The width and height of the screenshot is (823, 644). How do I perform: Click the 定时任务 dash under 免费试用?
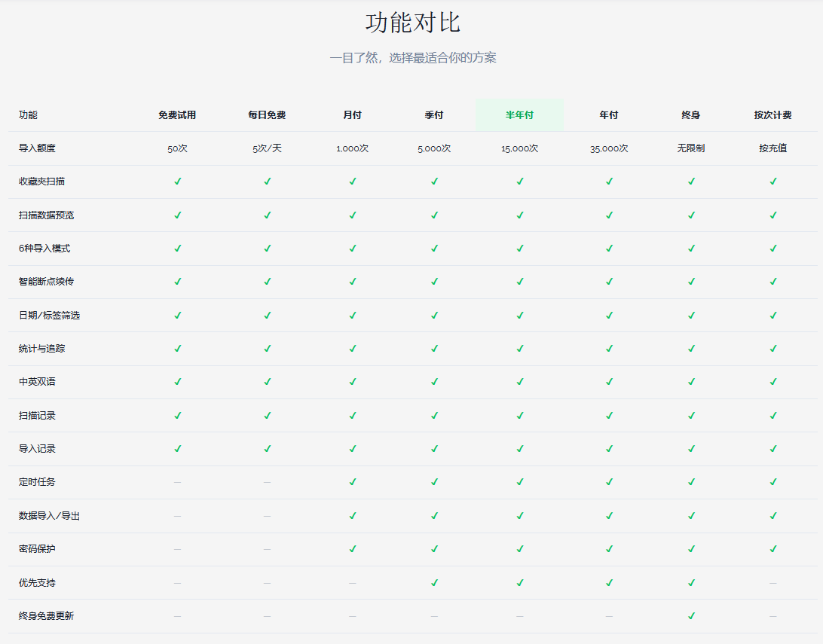(x=177, y=482)
